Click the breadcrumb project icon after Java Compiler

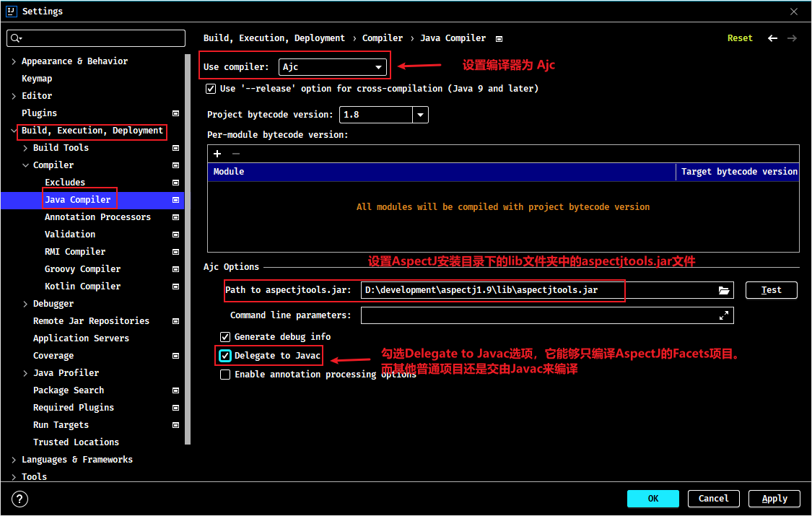(499, 39)
